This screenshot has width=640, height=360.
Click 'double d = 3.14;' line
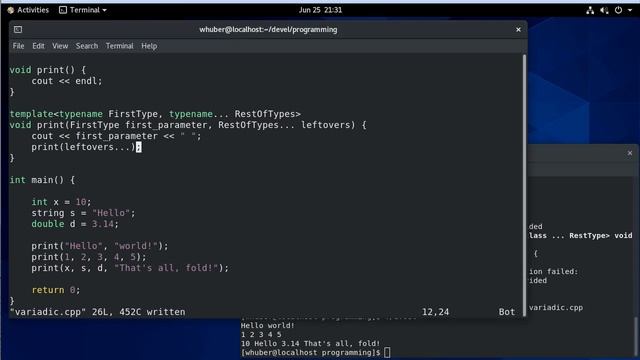pos(75,224)
